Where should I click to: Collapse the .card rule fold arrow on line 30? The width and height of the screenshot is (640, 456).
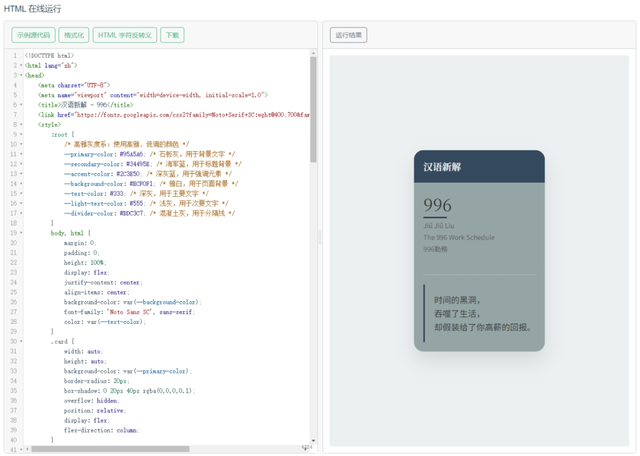[21, 341]
